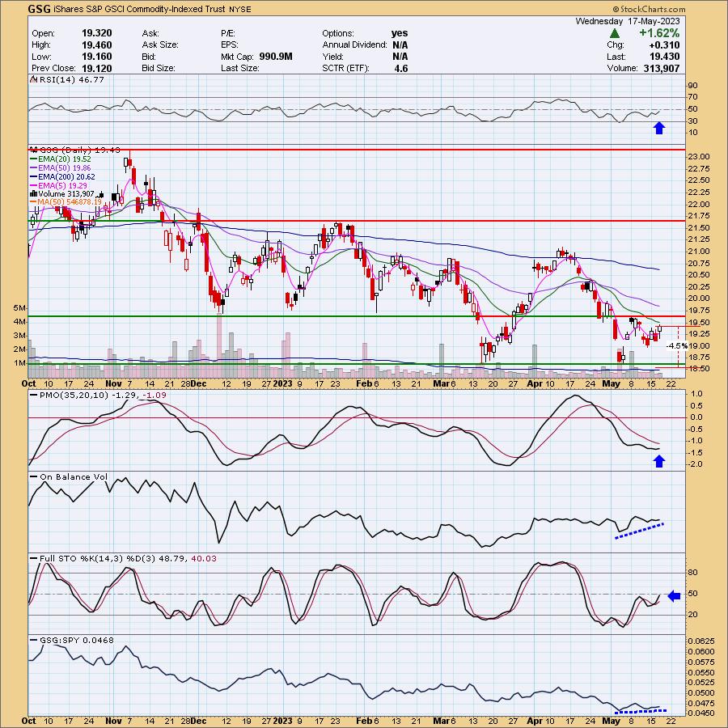Select the Chg value +0.310
The width and height of the screenshot is (728, 728).
point(662,45)
